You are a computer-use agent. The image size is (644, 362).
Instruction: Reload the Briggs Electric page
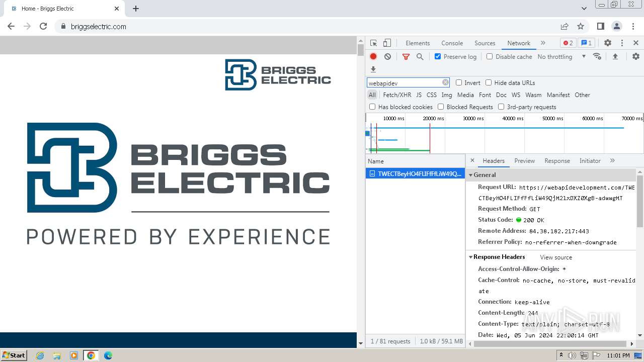point(43,27)
